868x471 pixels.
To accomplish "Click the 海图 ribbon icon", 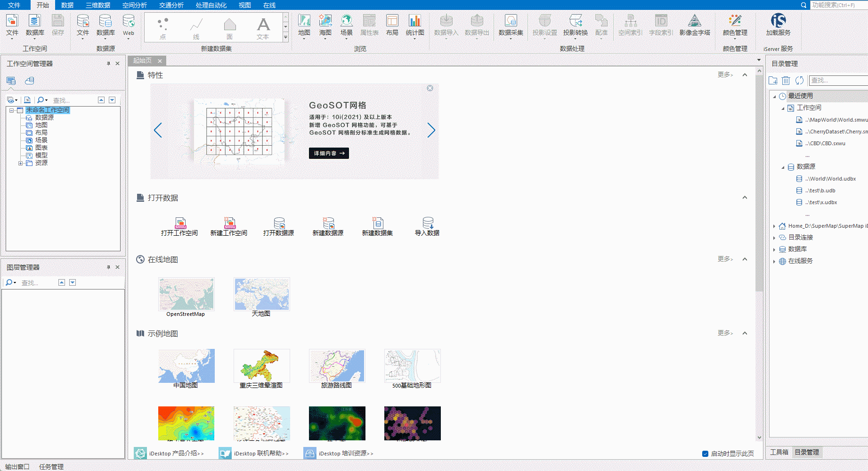I will pyautogui.click(x=325, y=21).
